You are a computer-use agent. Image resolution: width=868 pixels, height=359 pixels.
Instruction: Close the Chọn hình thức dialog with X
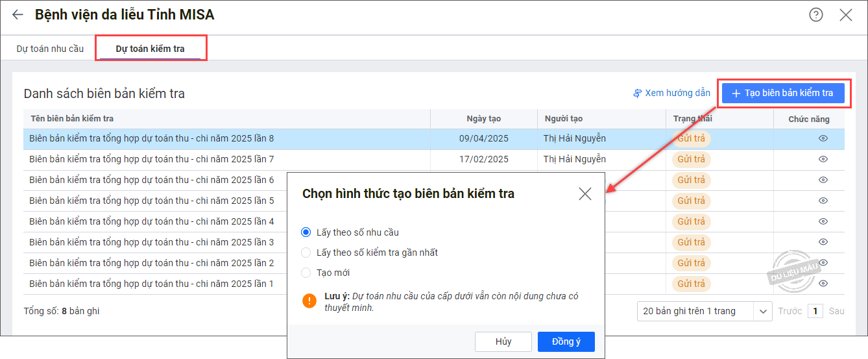(585, 193)
